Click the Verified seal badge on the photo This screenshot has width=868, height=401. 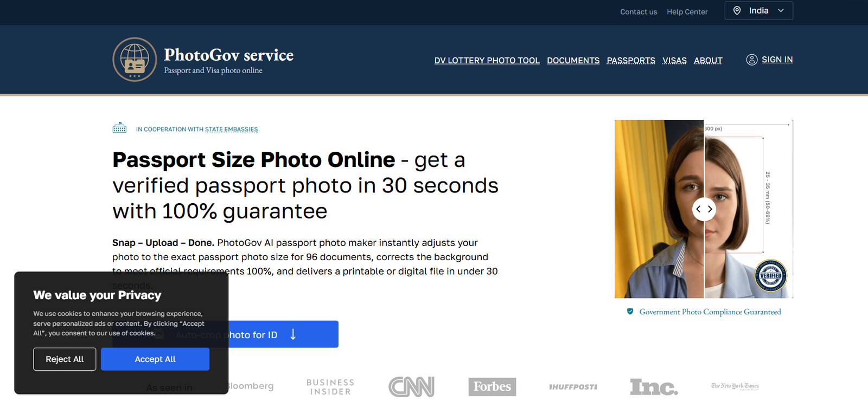pos(770,275)
